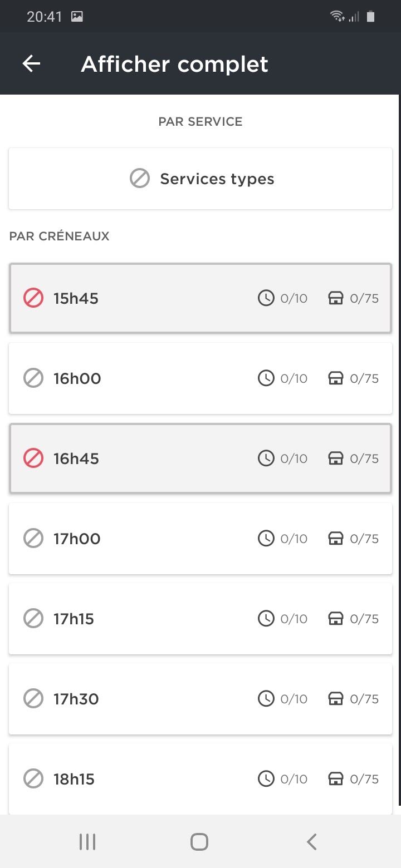Toggle the block icon for 16h00 slot
This screenshot has width=401, height=868.
point(33,378)
